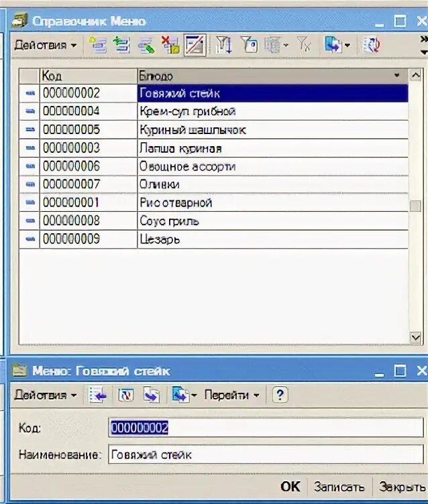Click code cell 000000008
This screenshot has height=504, width=428.
(x=89, y=220)
